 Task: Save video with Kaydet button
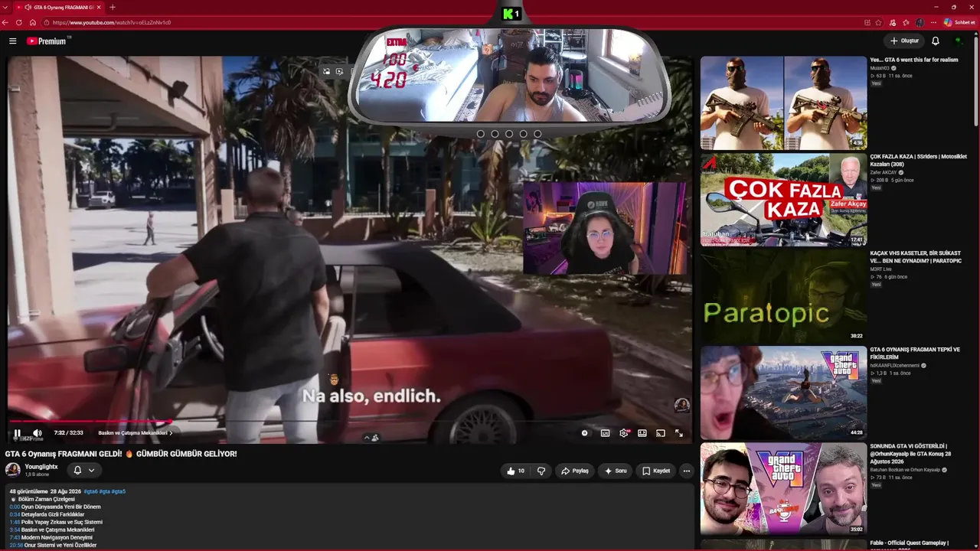(656, 471)
